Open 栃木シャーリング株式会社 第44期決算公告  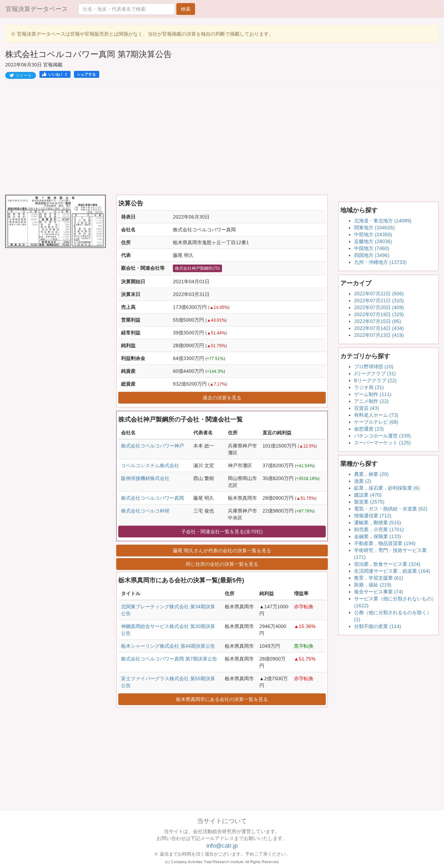tap(168, 646)
